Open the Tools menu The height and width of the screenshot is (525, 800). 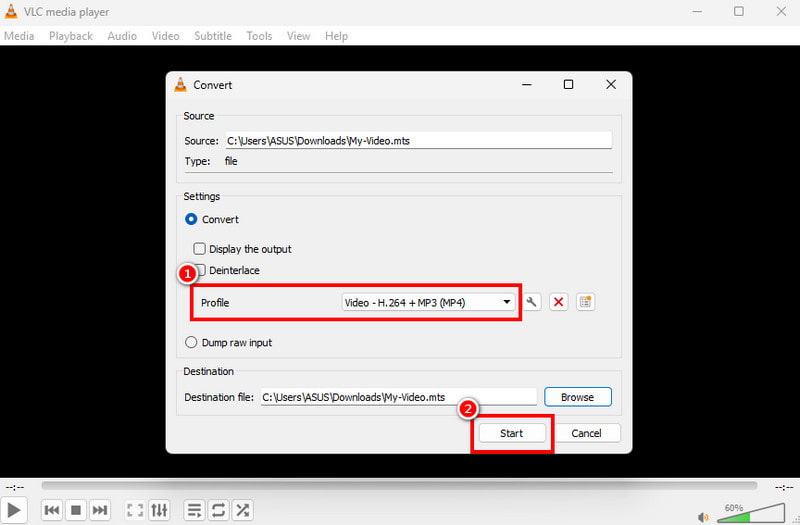click(259, 36)
